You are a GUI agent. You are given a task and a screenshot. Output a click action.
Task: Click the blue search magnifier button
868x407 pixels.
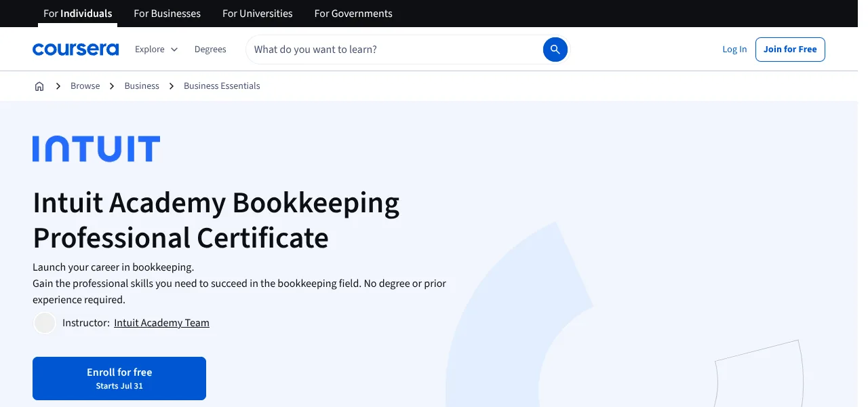coord(555,50)
